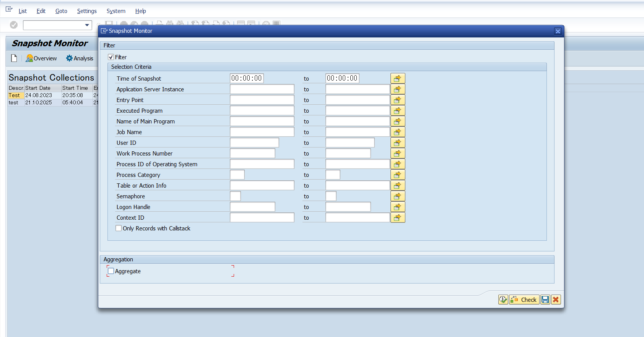
Task: Open the Settings menu
Action: [87, 11]
